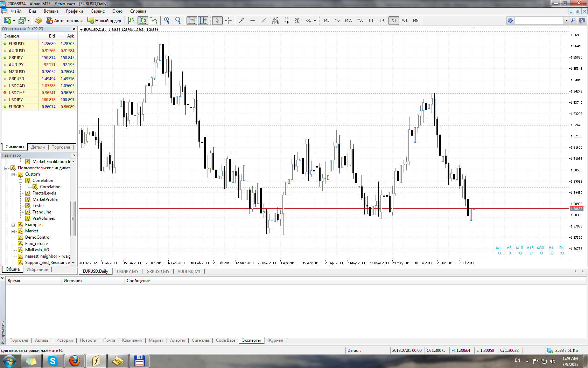Click the Navigator vertical scrollbar thumb
This screenshot has width=588, height=368.
73,218
